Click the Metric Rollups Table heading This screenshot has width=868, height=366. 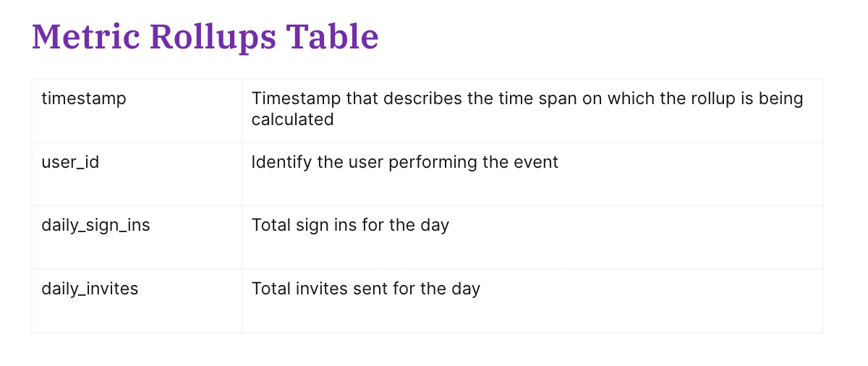(205, 37)
